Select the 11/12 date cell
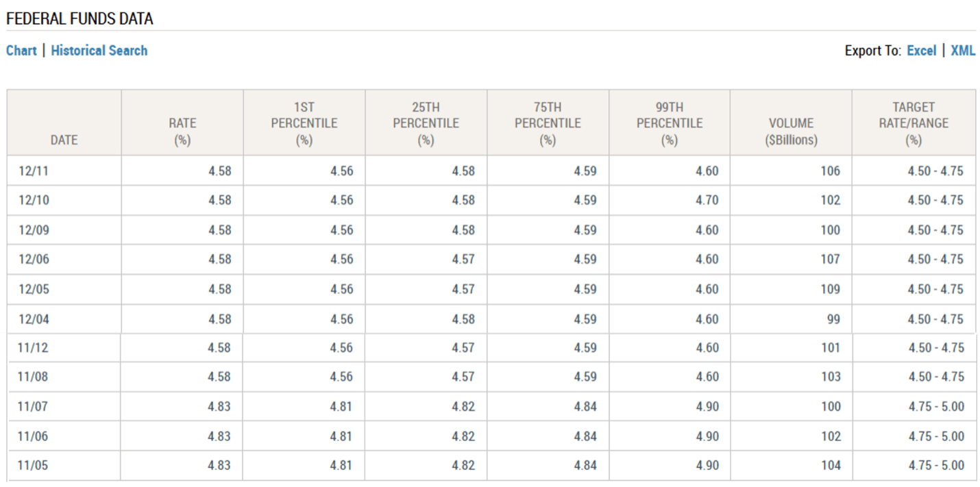 pyautogui.click(x=33, y=348)
